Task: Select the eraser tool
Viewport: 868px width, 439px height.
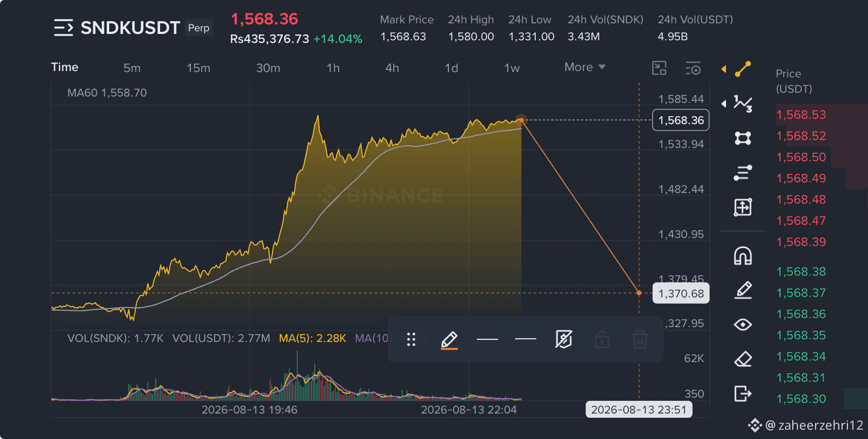Action: tap(743, 359)
